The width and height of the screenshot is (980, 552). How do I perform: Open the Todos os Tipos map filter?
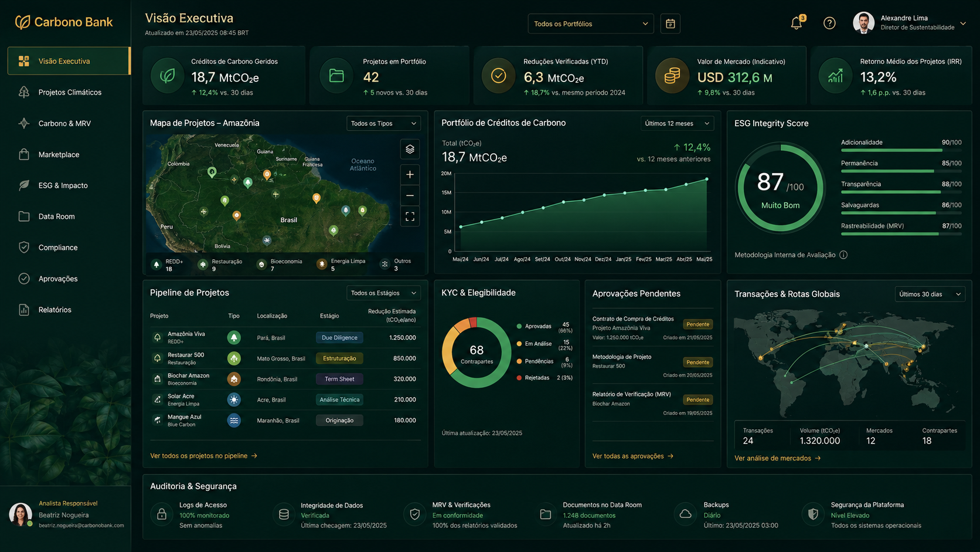click(383, 123)
